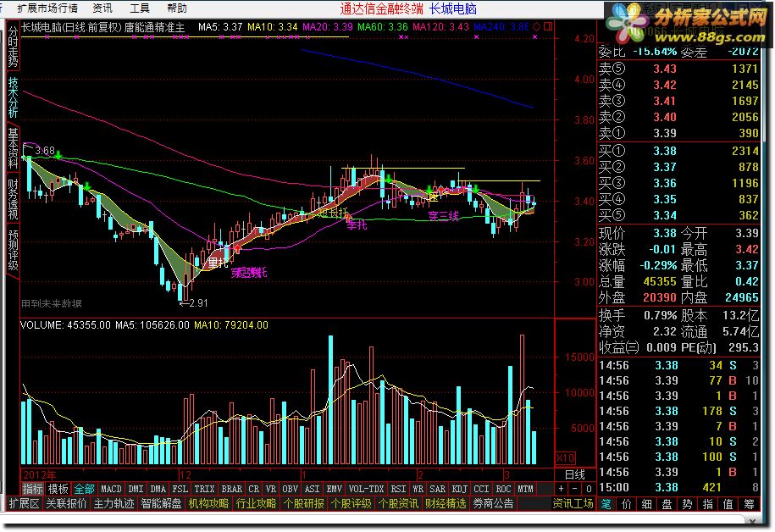Open the 扩展市场行情 menu
Screen dimensions: 775x532
47,8
